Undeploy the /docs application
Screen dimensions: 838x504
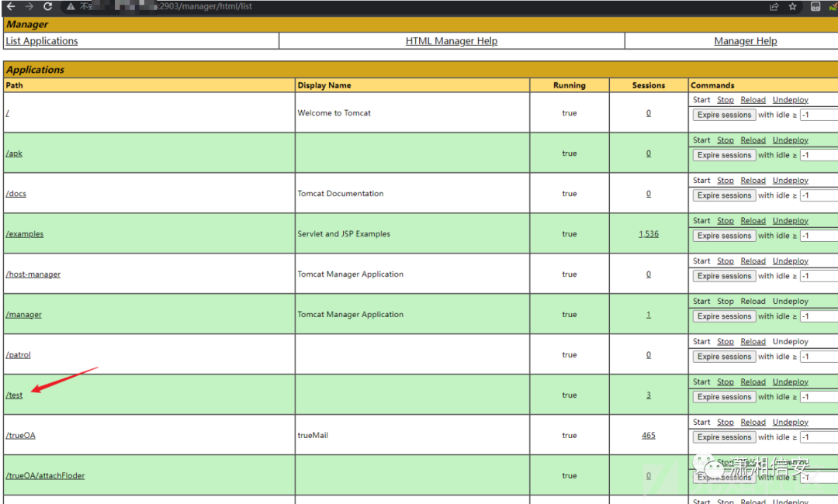791,181
